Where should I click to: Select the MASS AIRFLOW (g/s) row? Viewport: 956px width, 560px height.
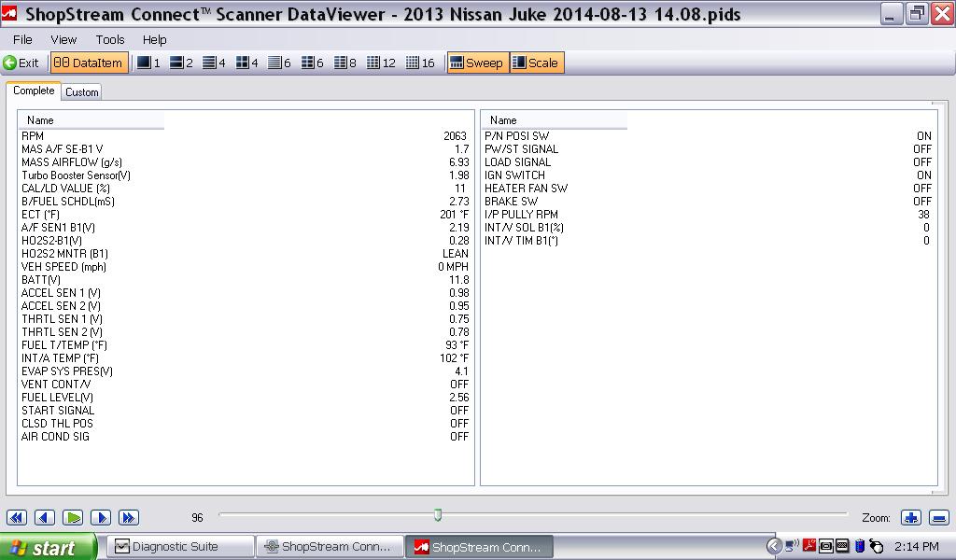point(246,162)
